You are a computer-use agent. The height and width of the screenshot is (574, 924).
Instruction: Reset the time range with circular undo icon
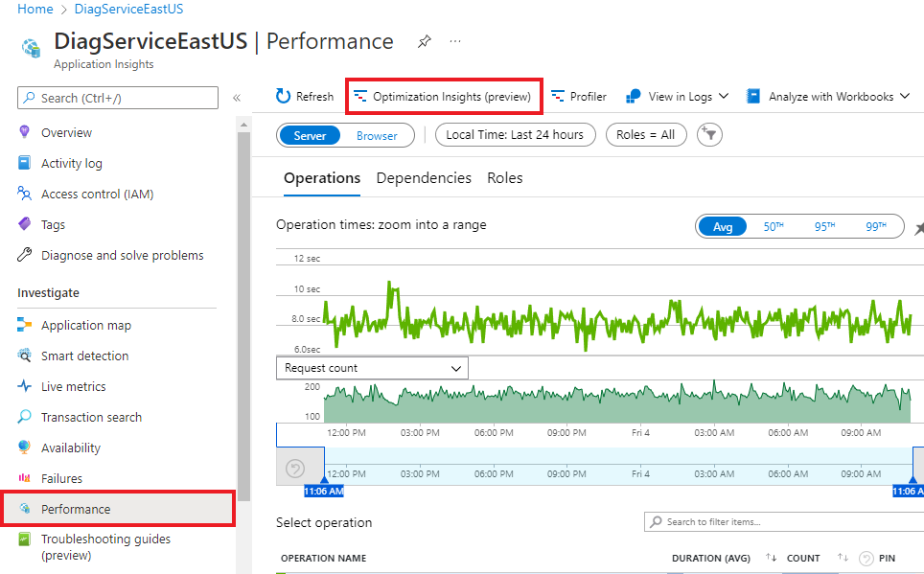[294, 469]
